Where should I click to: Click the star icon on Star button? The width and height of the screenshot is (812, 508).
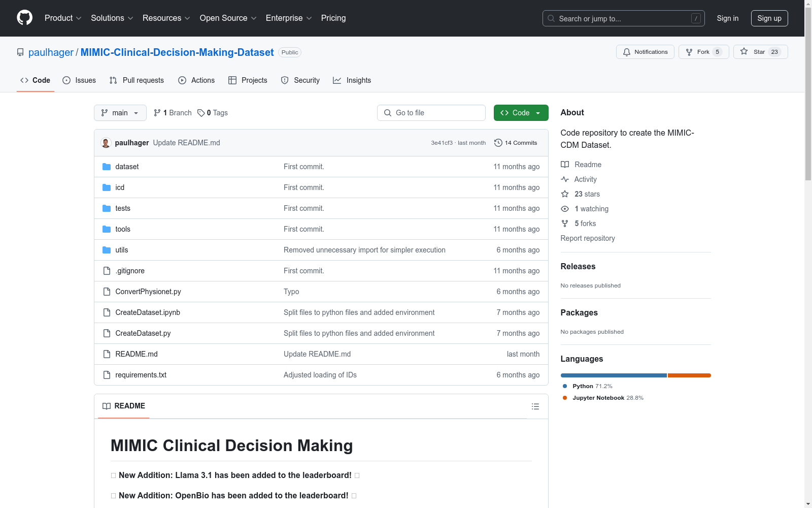click(x=744, y=51)
